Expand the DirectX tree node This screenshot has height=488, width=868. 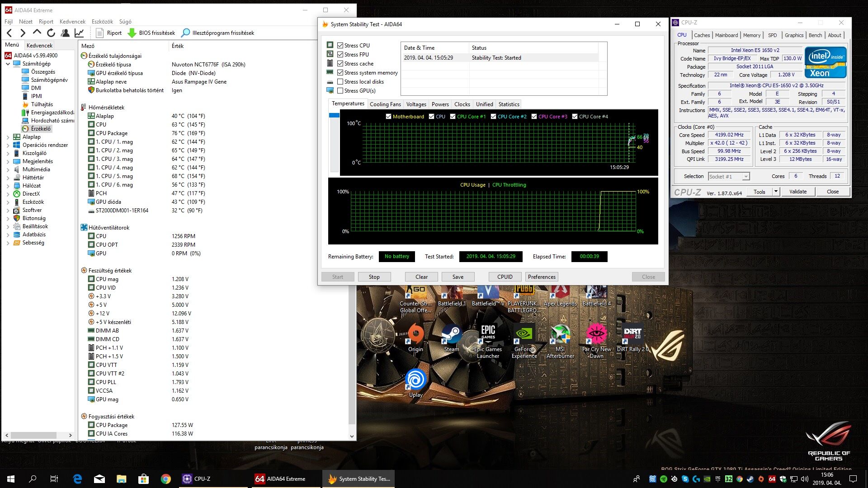click(x=8, y=194)
